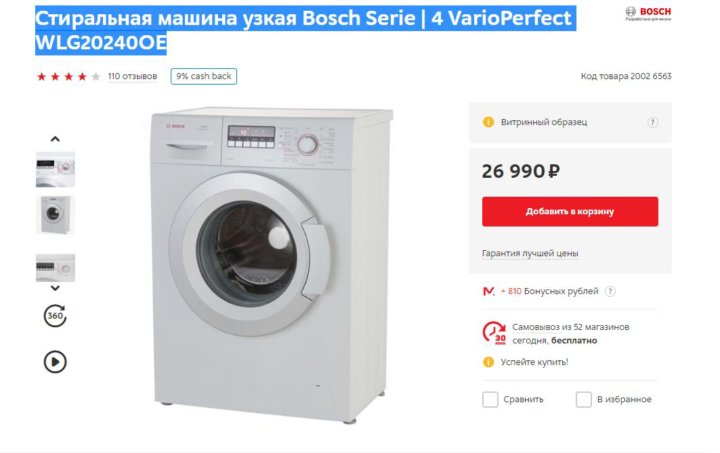
Task: Click the down chevron below the thumbnails
Action: point(55,288)
